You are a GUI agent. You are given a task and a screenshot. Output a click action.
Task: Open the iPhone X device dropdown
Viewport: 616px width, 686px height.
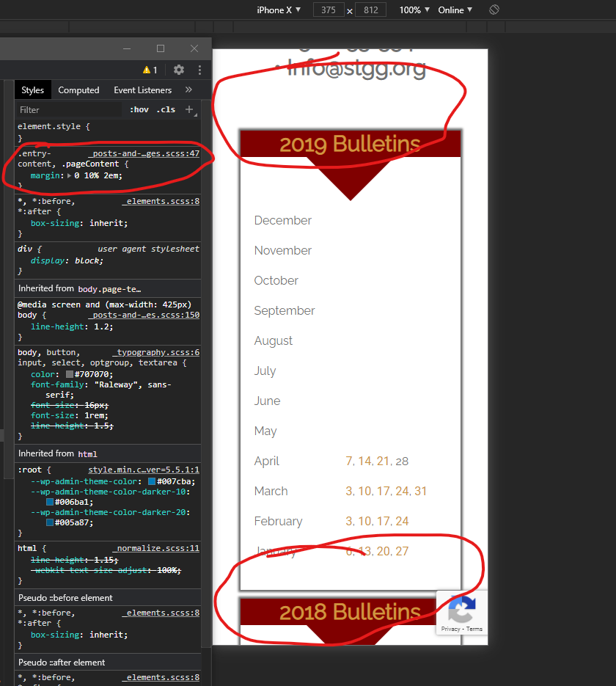coord(279,10)
